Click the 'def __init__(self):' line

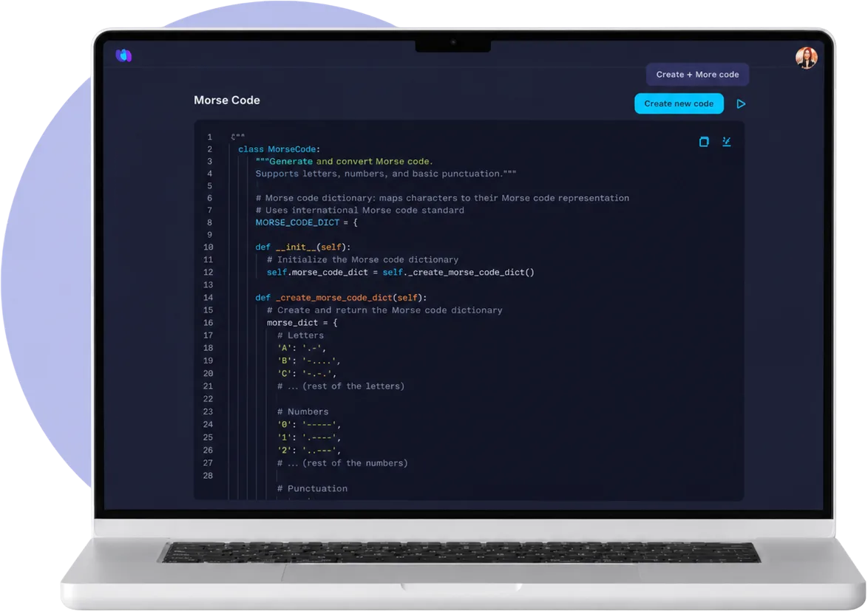303,248
